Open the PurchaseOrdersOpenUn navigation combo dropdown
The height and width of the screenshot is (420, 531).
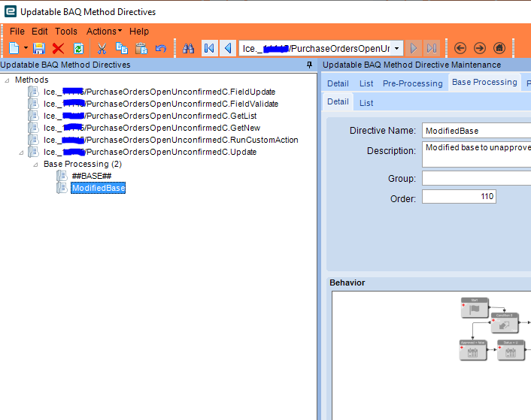(397, 48)
